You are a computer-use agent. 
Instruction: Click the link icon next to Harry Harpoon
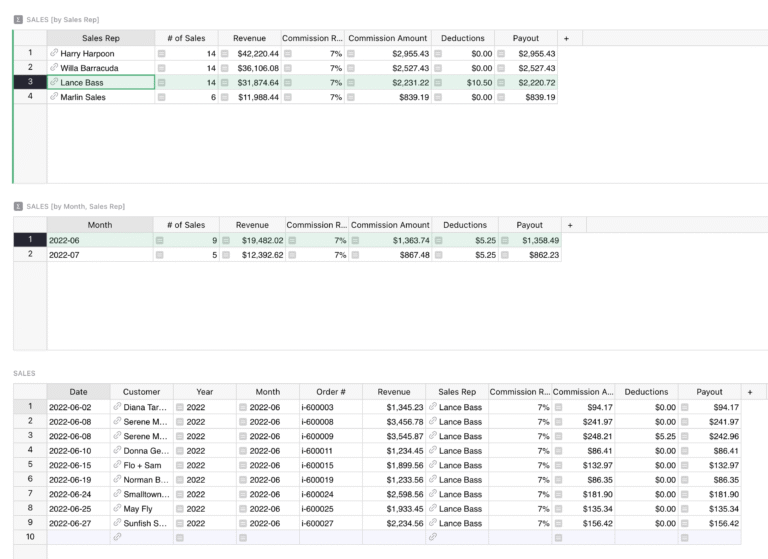54,53
